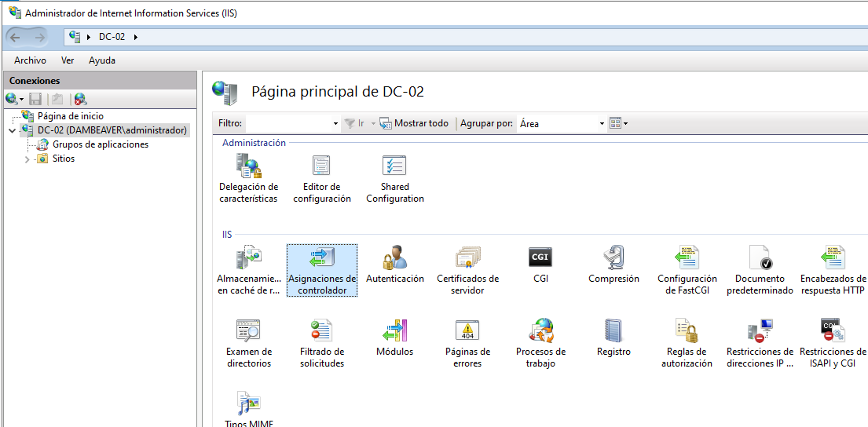Open Restricciones de ISAPI y CGI
The image size is (868, 427).
click(x=833, y=344)
